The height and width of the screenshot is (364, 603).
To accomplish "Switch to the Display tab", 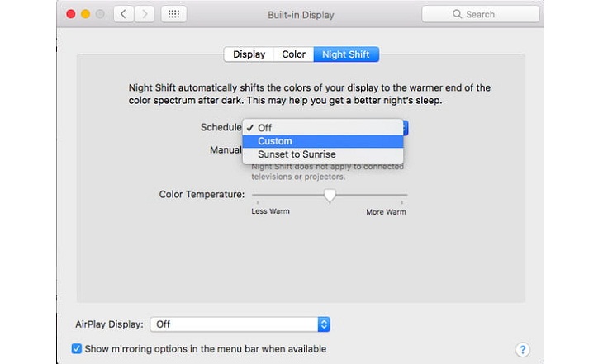I will [249, 54].
